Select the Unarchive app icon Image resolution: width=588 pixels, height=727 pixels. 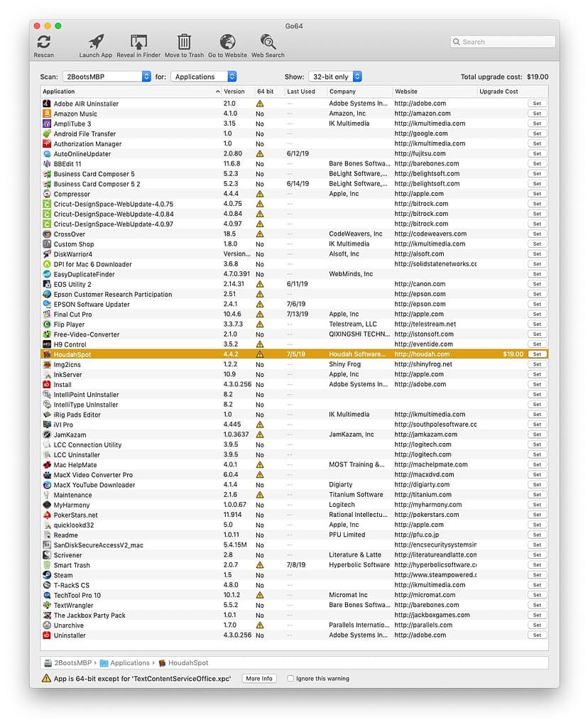click(x=47, y=625)
